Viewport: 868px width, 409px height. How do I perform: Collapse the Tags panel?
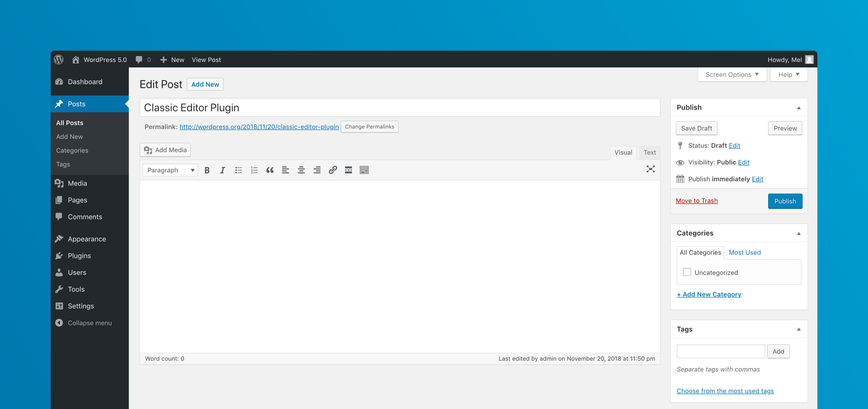click(x=799, y=329)
